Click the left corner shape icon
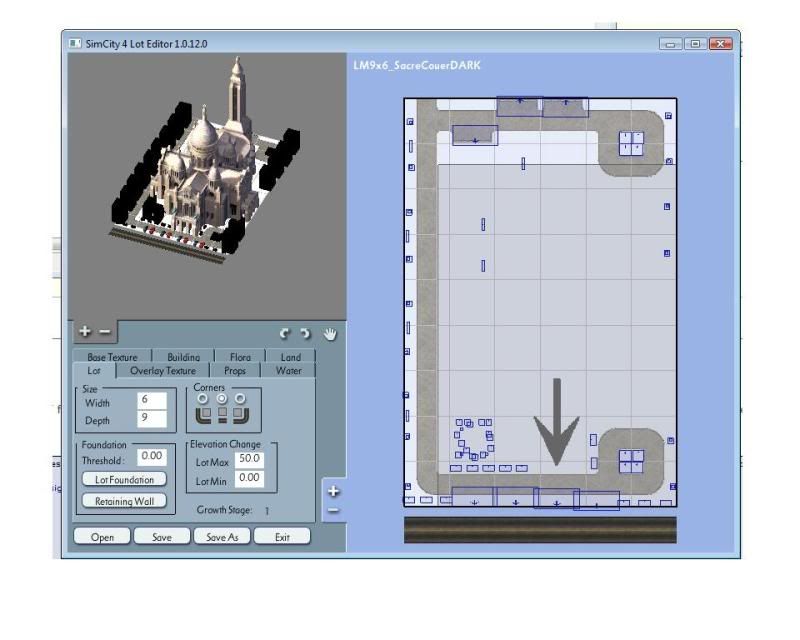The image size is (800, 640). click(204, 415)
